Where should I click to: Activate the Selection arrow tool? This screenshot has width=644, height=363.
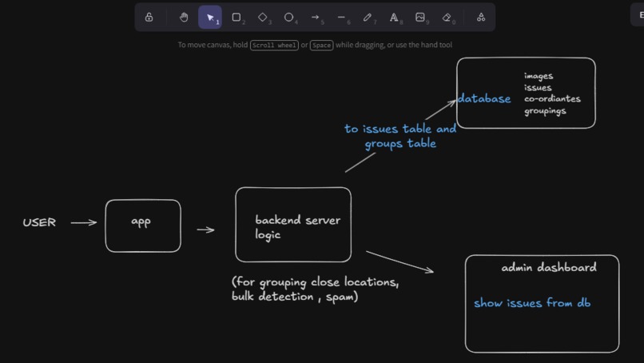point(210,18)
